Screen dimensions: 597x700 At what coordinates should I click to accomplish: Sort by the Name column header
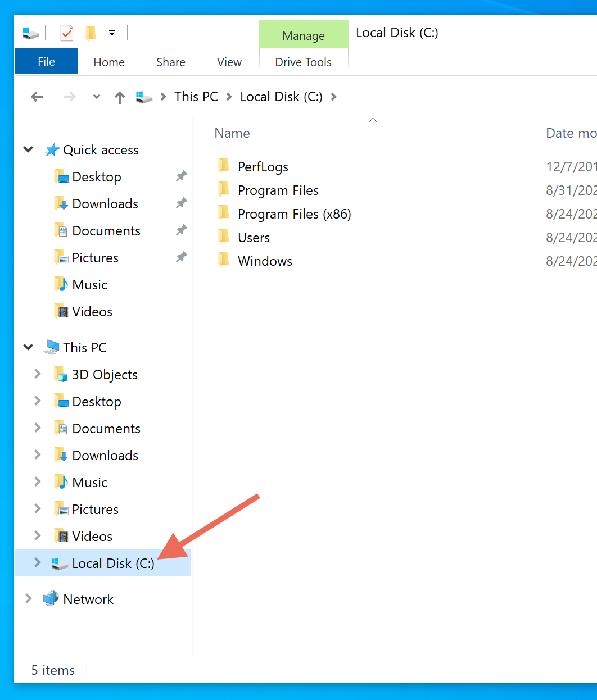point(232,133)
